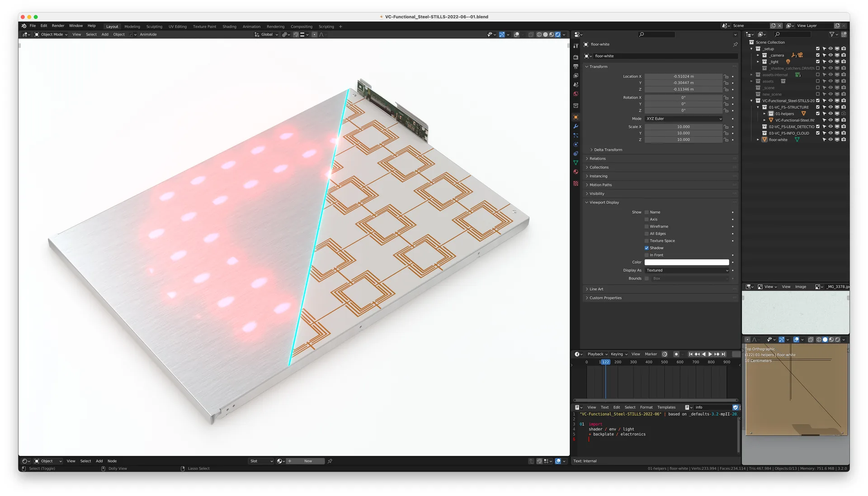868x496 pixels.
Task: Open the Object Mode dropdown
Action: (x=51, y=34)
